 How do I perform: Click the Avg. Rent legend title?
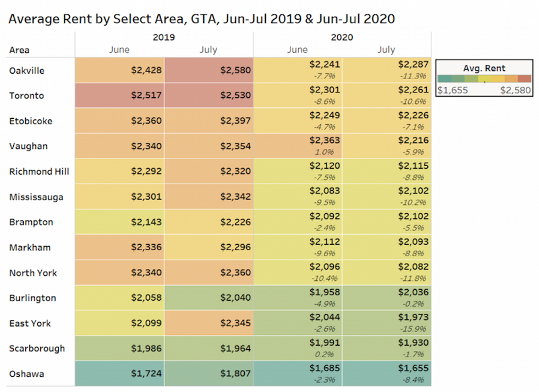tap(485, 68)
